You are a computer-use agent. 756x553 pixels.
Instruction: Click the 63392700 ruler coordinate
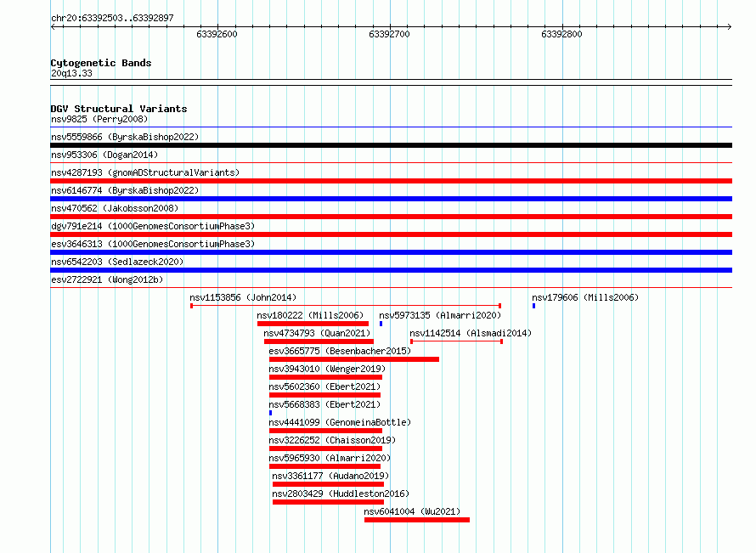tap(389, 34)
